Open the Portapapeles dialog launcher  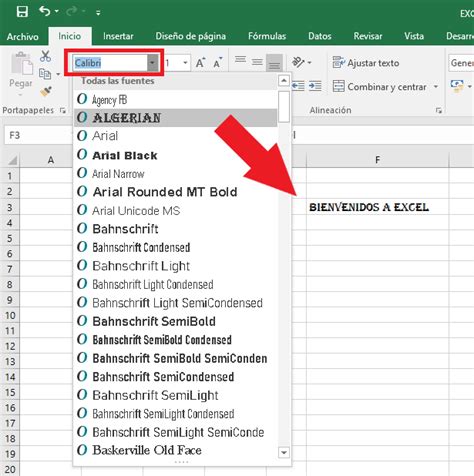[x=63, y=110]
